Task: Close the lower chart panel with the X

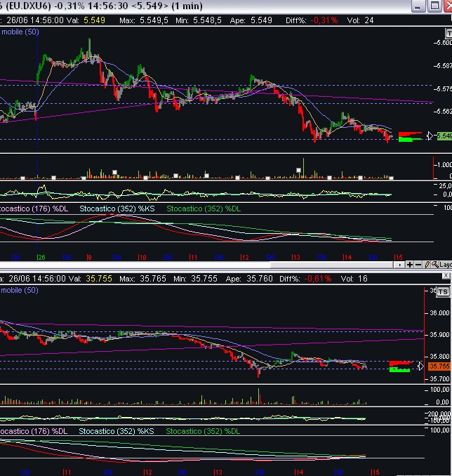Action: [x=446, y=275]
